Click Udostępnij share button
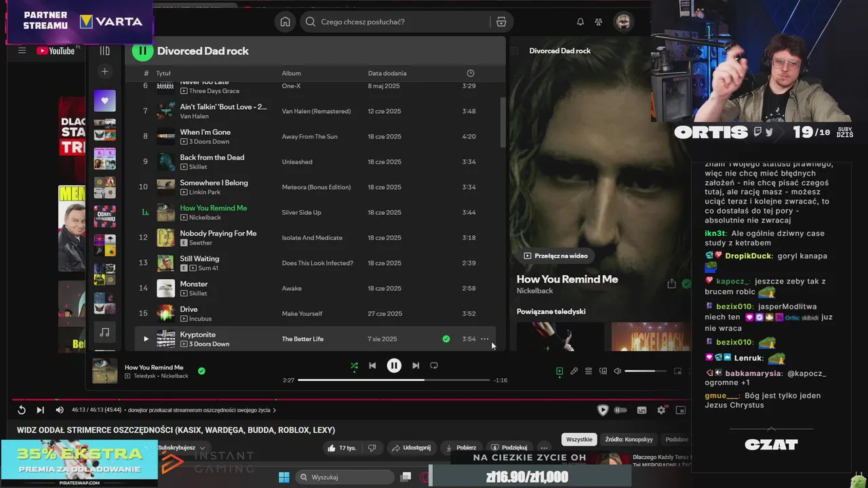 tap(412, 447)
